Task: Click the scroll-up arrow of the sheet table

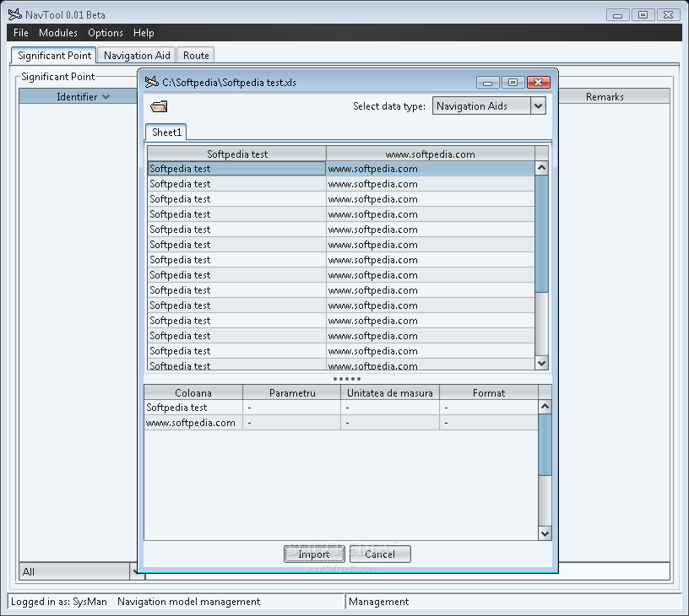Action: [x=541, y=168]
